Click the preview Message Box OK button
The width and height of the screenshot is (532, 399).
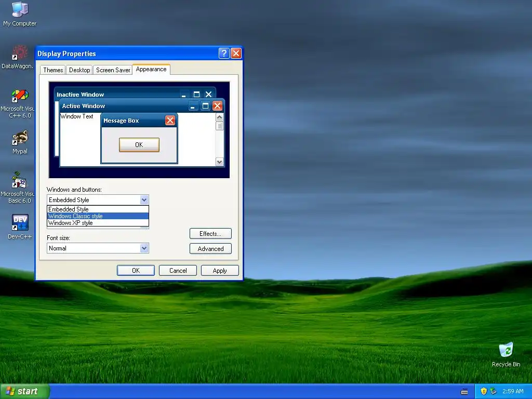139,145
